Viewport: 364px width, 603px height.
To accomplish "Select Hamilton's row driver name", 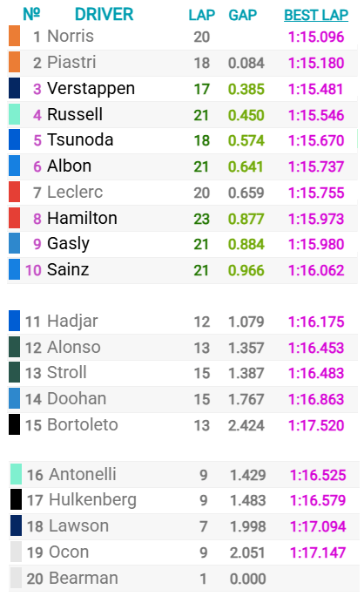I will coord(82,218).
